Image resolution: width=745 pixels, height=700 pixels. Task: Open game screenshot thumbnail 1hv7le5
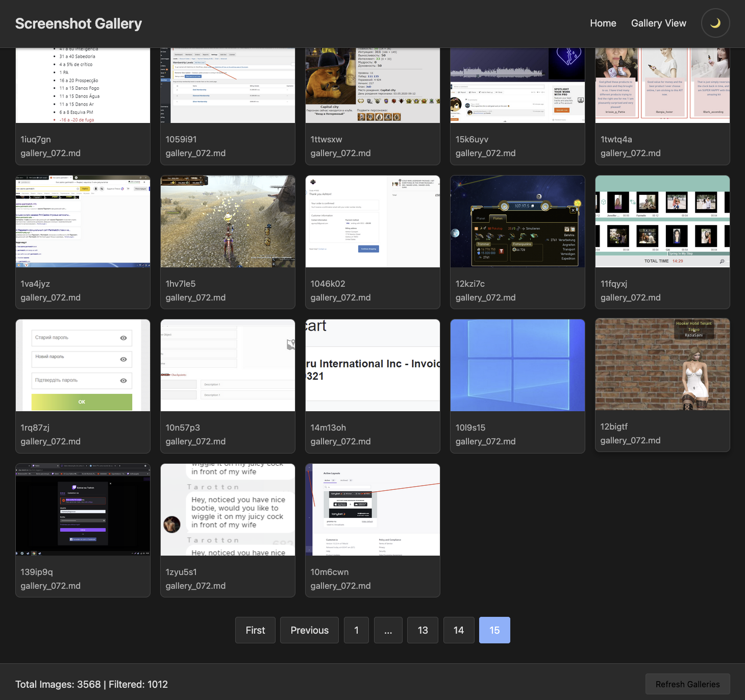coord(228,221)
